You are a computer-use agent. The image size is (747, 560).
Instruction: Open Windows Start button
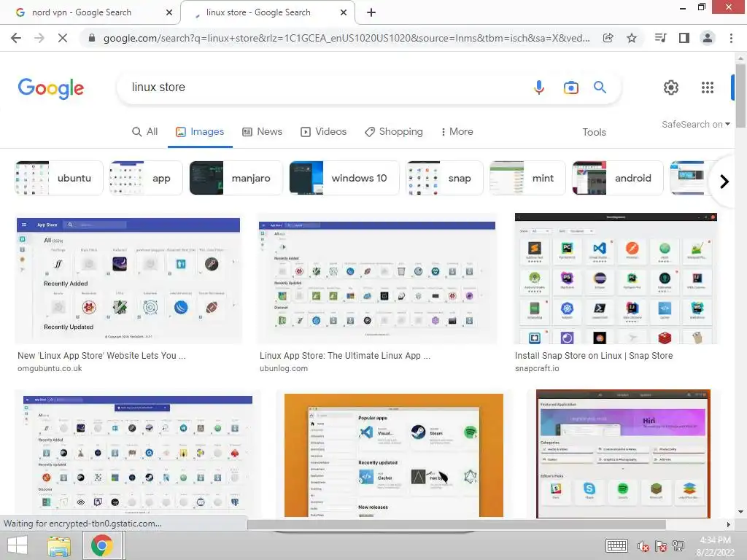point(18,545)
